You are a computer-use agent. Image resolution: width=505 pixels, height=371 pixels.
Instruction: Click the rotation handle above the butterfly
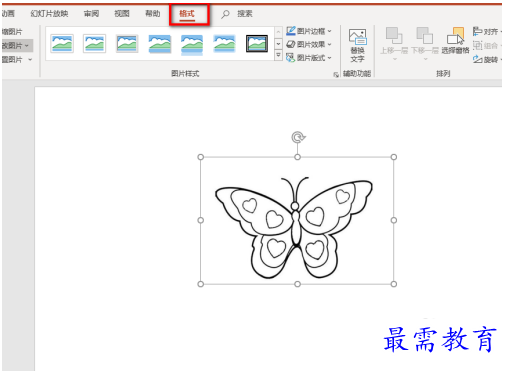click(x=298, y=137)
